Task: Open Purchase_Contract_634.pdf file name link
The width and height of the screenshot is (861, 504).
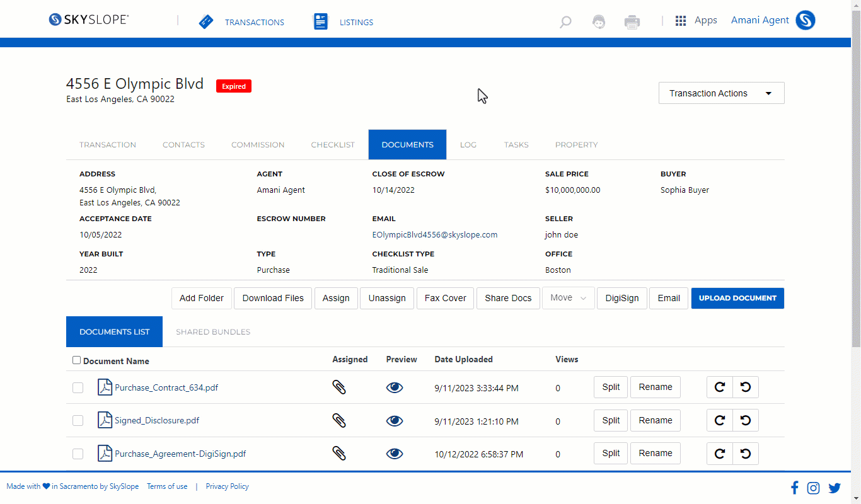Action: (166, 387)
